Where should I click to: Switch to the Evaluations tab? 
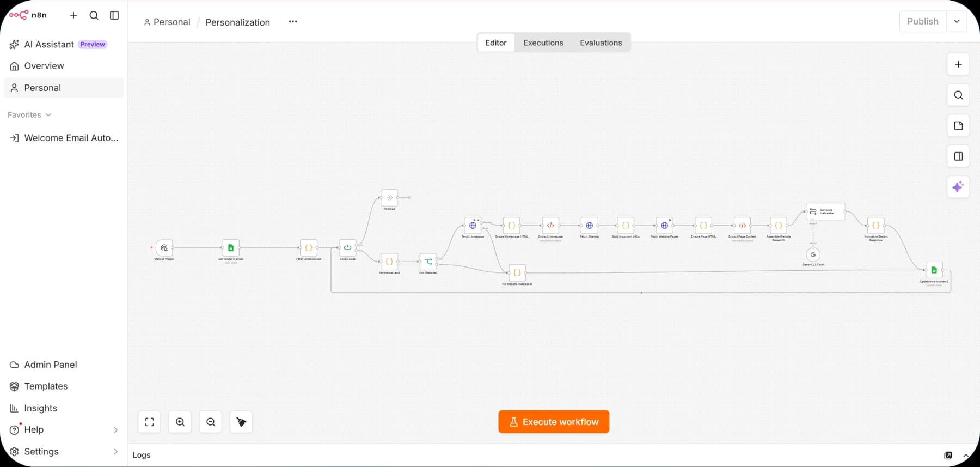click(601, 43)
